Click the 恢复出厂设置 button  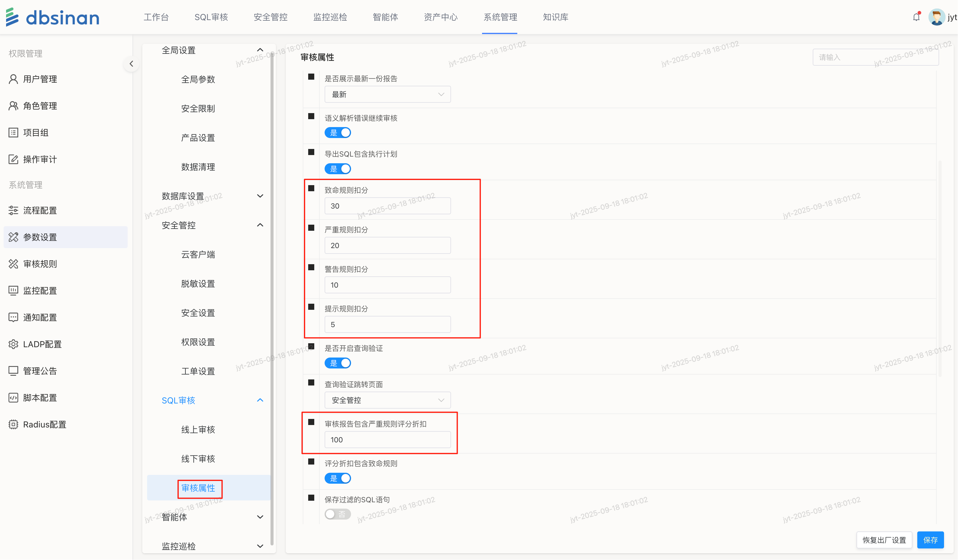pyautogui.click(x=884, y=540)
